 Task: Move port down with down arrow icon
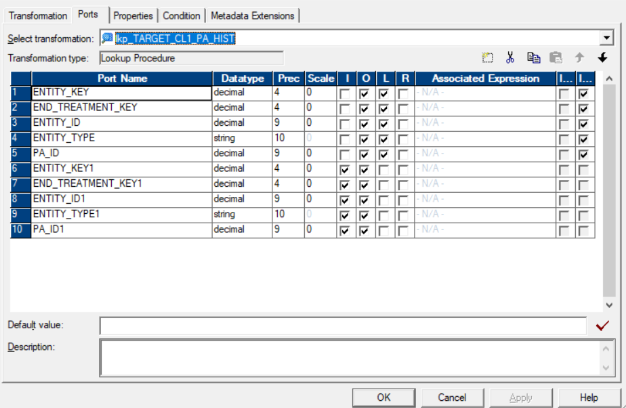[602, 58]
